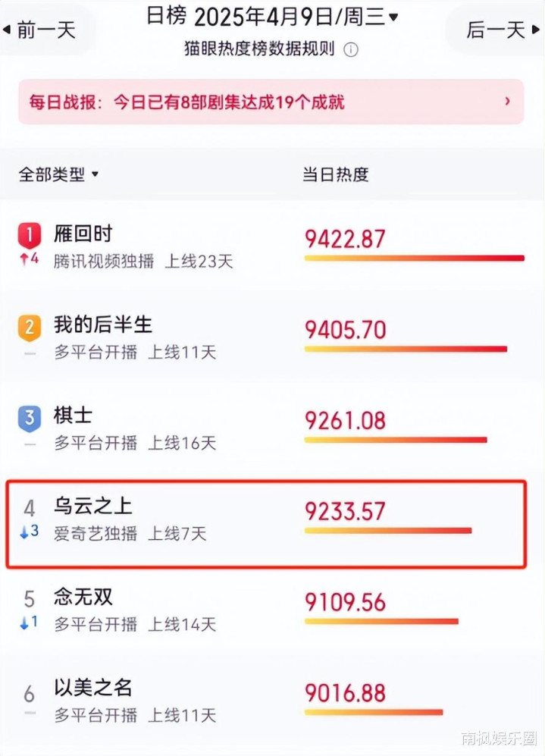Click the orange rank 2 badge
This screenshot has width=545, height=756.
point(29,328)
